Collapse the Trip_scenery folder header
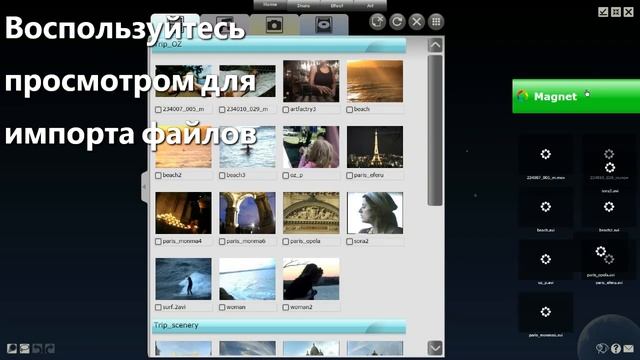640x360 pixels. [x=279, y=326]
